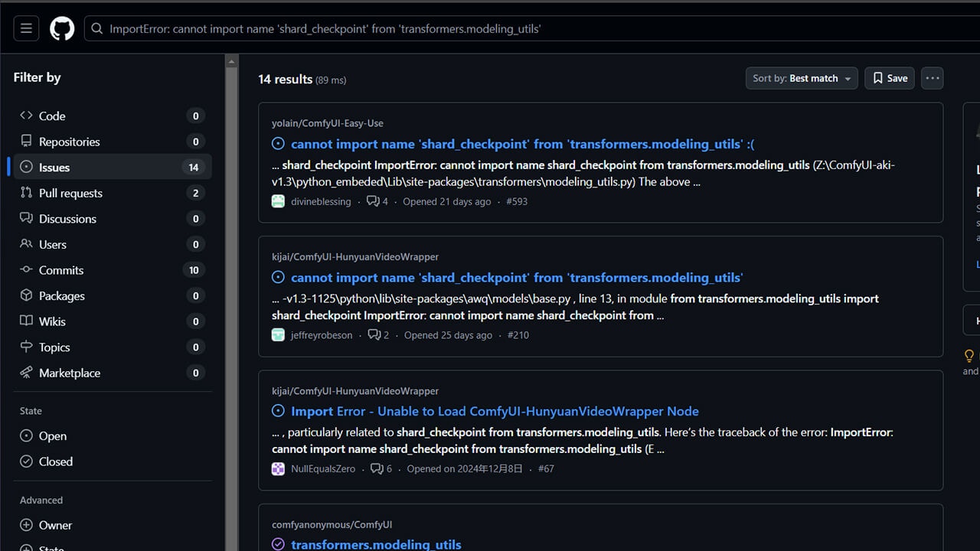This screenshot has height=551, width=980.
Task: Click closed-issue icon beside transformers.modeling_utils
Action: point(278,545)
